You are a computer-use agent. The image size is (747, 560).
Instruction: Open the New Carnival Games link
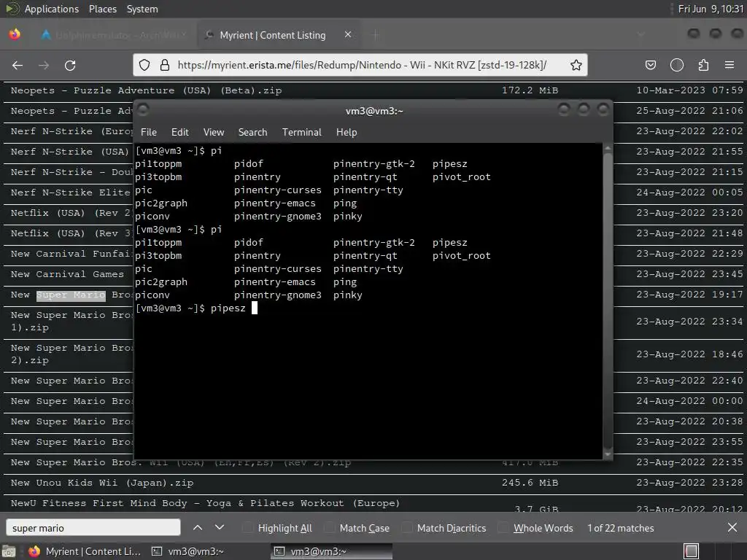click(x=67, y=274)
